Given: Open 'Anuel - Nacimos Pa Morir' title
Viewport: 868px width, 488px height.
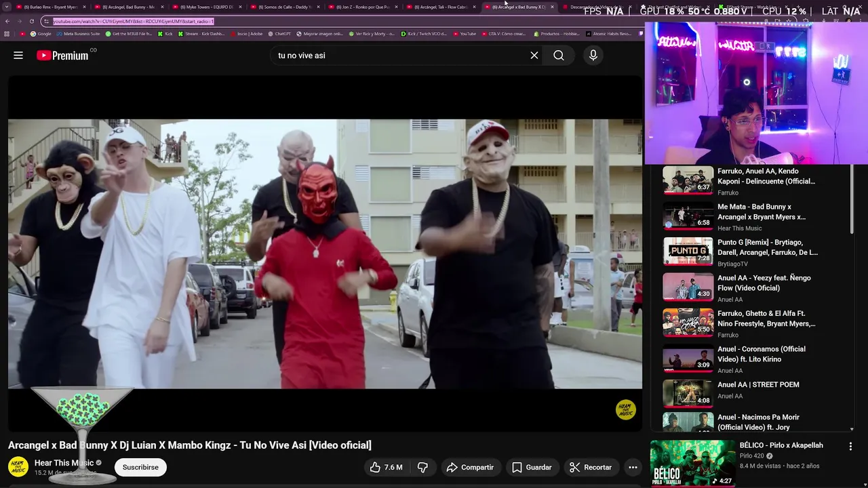Looking at the screenshot, I should point(758,422).
